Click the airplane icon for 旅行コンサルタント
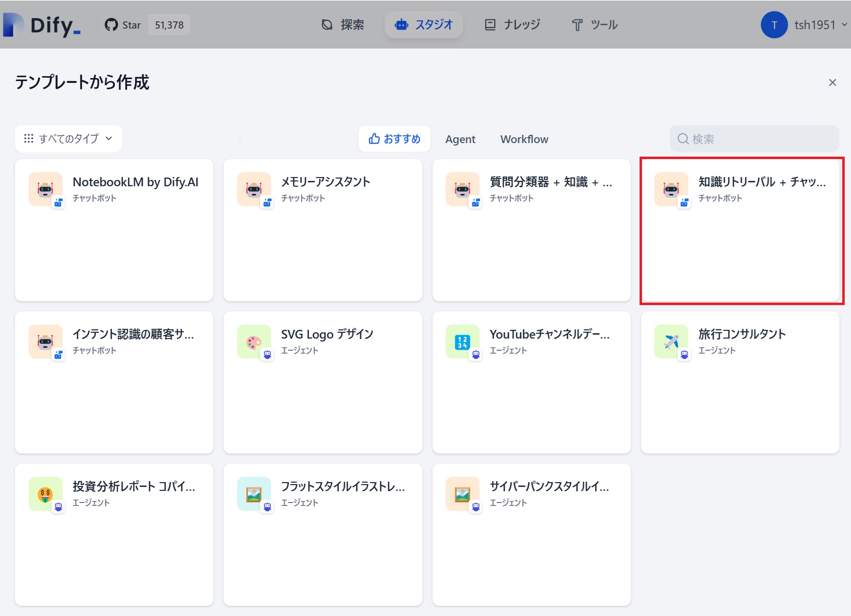851x616 pixels. pos(671,341)
